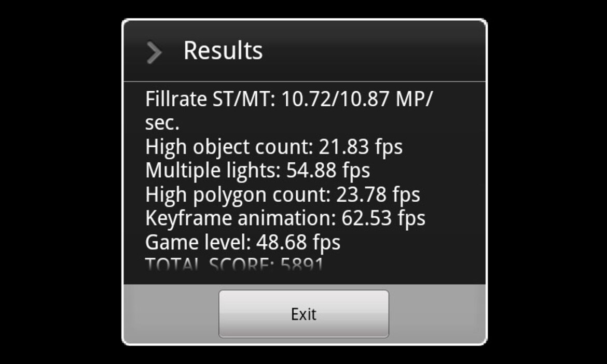Click the 10.72/10.87 fillrate value
The height and width of the screenshot is (364, 607).
coord(335,99)
